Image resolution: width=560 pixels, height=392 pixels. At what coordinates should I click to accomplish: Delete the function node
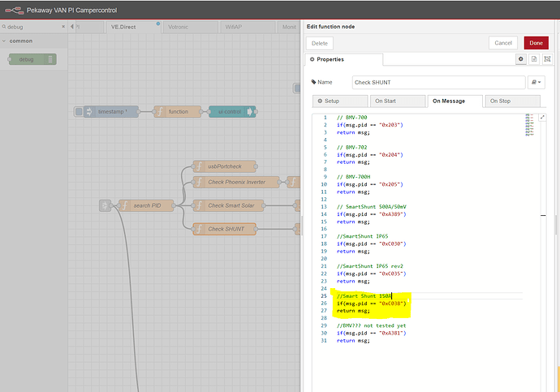click(x=320, y=43)
